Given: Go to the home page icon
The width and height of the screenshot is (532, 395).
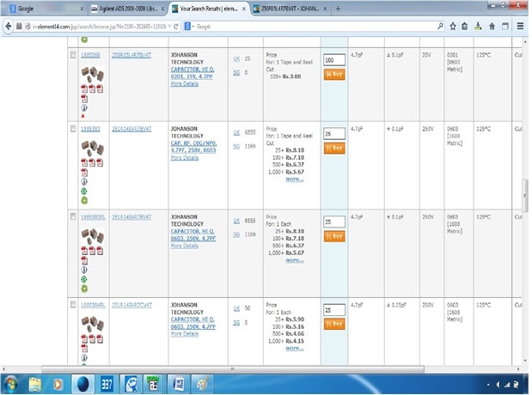Looking at the screenshot, I should tap(492, 26).
